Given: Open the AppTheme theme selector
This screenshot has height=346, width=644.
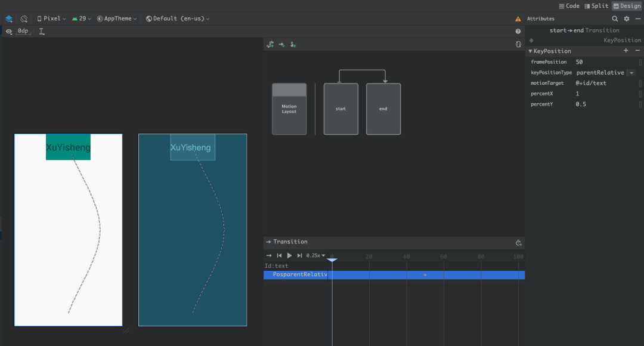Looking at the screenshot, I should coord(117,18).
